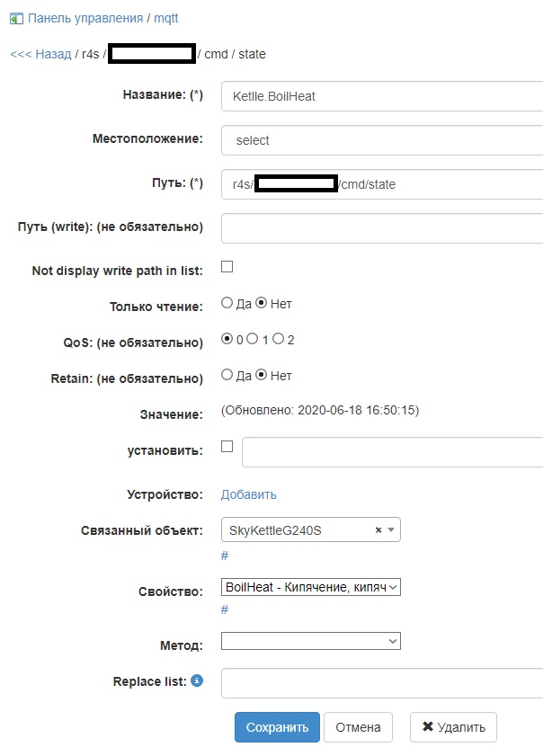Expand the method dropdown
Screen dimensions: 543x756
[x=310, y=641]
